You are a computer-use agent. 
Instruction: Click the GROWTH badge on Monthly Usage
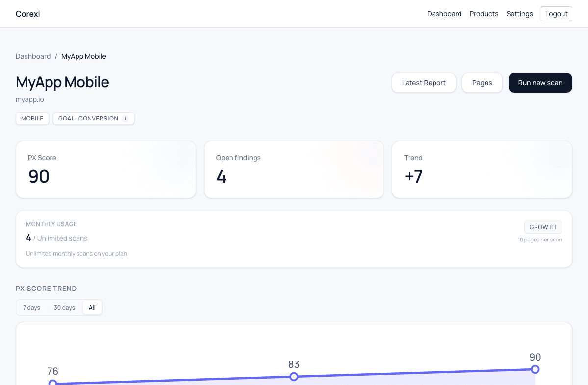[542, 227]
